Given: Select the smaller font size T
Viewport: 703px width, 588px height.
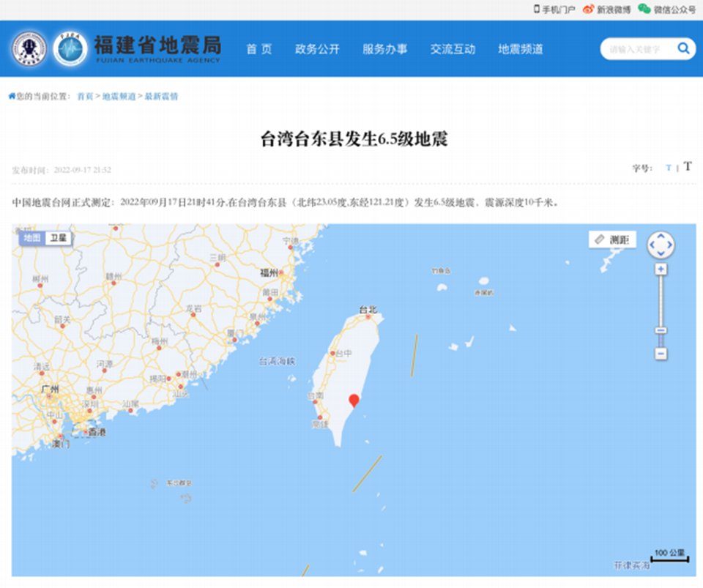Looking at the screenshot, I should 668,168.
